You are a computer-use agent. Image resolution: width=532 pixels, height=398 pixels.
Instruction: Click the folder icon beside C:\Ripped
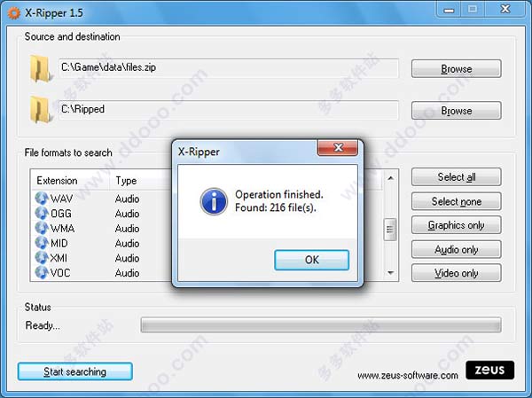pyautogui.click(x=41, y=110)
